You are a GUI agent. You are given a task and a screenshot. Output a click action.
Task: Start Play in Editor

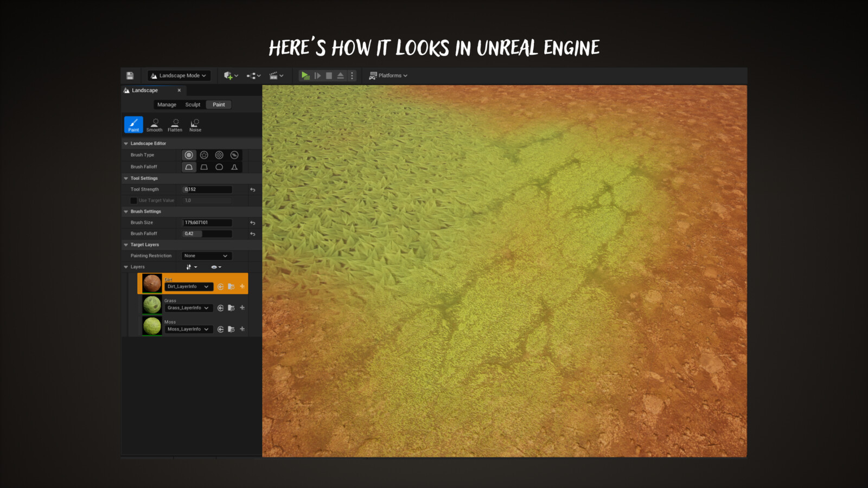[305, 75]
